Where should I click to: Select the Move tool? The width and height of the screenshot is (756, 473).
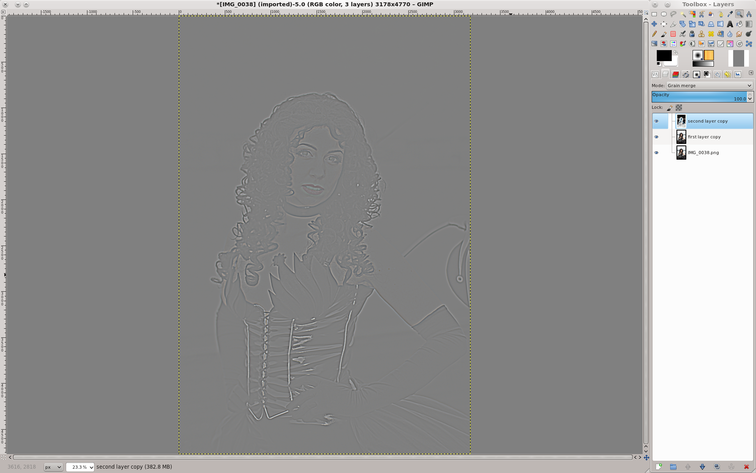coord(654,24)
